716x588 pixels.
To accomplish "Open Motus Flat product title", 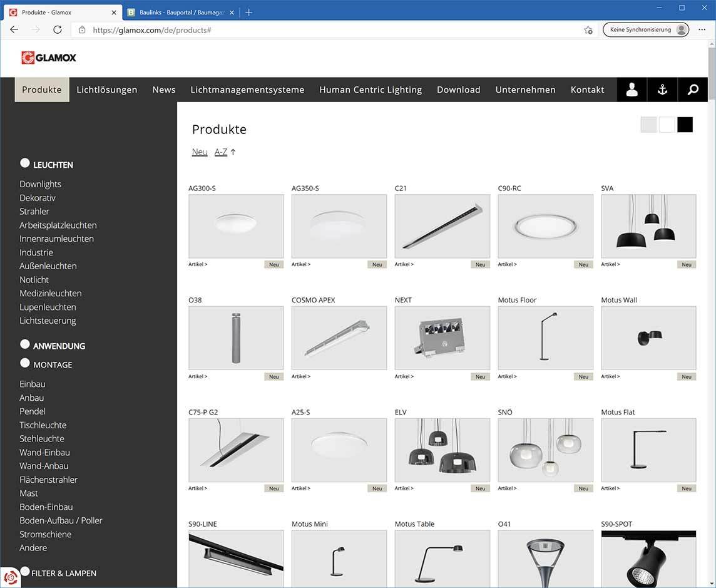I will (x=618, y=412).
